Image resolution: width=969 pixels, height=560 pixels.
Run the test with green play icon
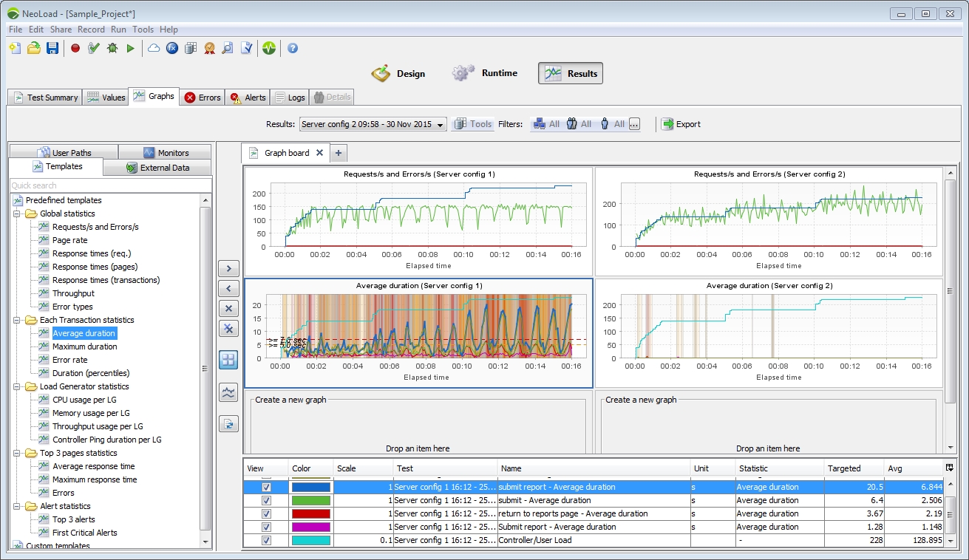(131, 48)
